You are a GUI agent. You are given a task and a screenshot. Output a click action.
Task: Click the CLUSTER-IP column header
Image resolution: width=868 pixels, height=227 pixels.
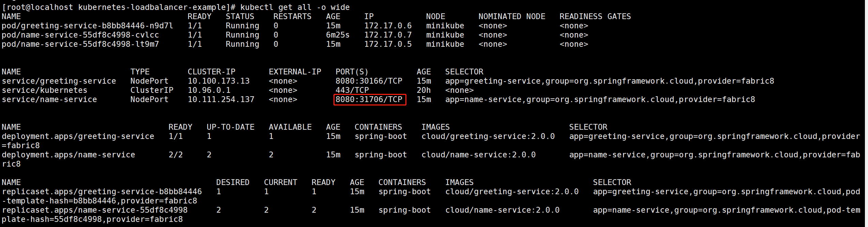click(x=211, y=72)
